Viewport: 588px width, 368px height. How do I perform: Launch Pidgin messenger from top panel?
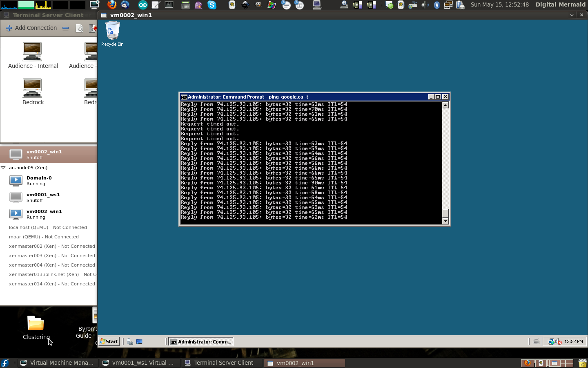198,5
